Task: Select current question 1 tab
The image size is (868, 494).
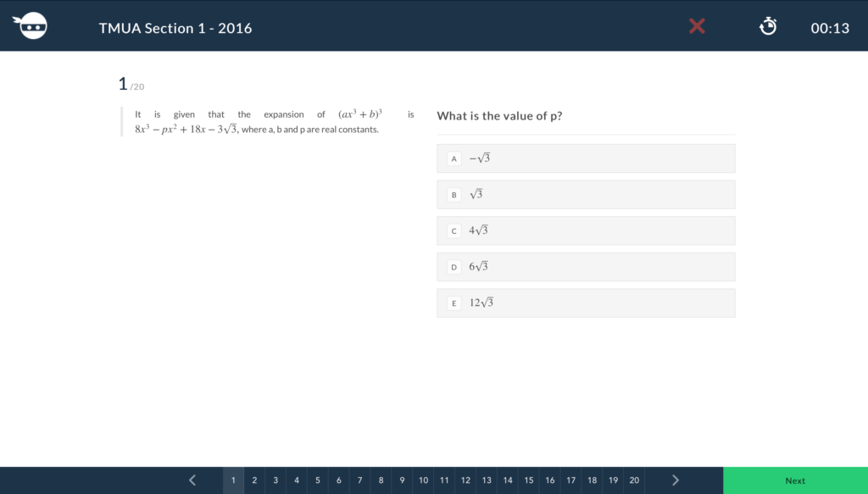Action: [233, 480]
